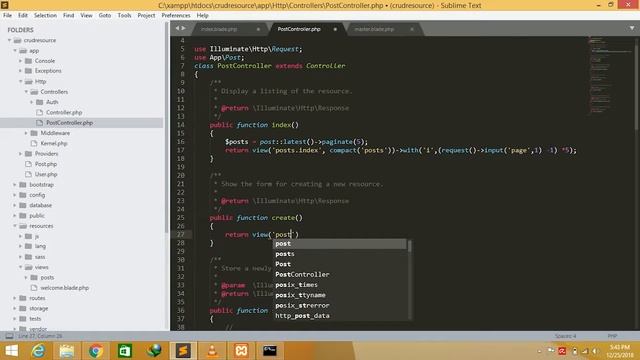Open the Tools menu

tap(124, 15)
